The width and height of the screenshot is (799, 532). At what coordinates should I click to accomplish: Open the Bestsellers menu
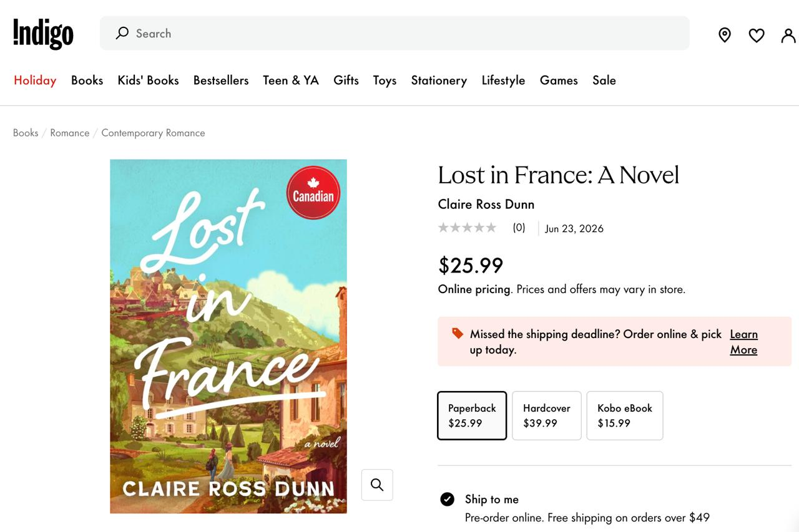pos(221,80)
